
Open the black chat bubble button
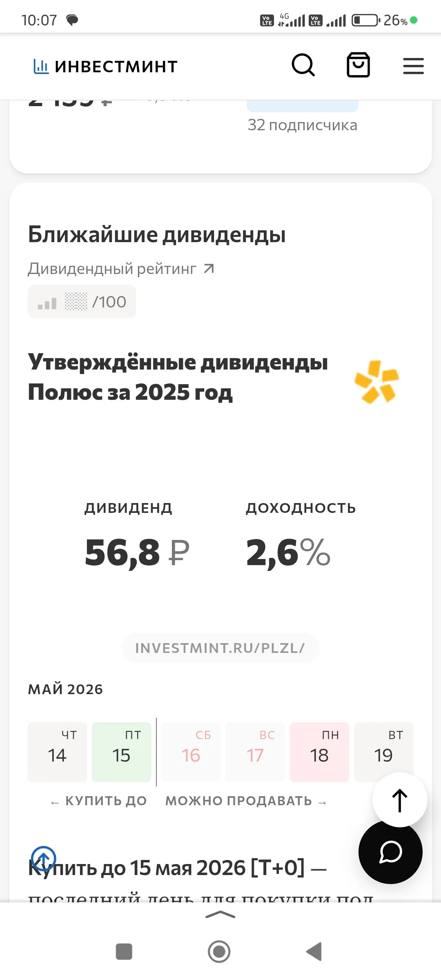[390, 852]
